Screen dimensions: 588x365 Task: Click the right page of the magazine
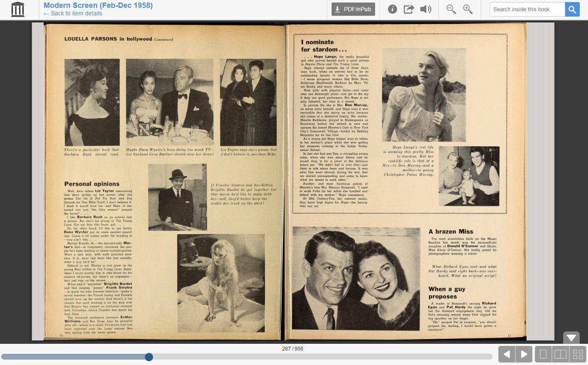pos(406,181)
